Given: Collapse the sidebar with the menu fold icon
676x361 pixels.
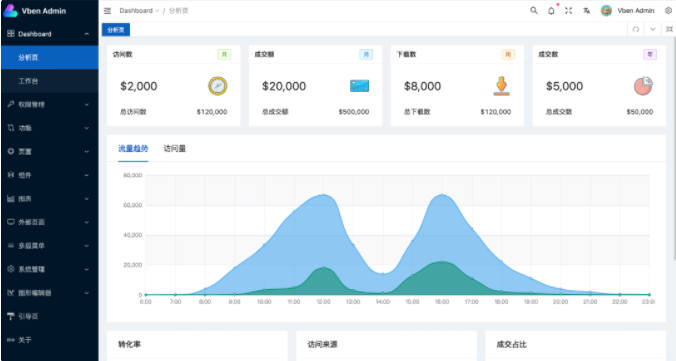Looking at the screenshot, I should [x=107, y=11].
